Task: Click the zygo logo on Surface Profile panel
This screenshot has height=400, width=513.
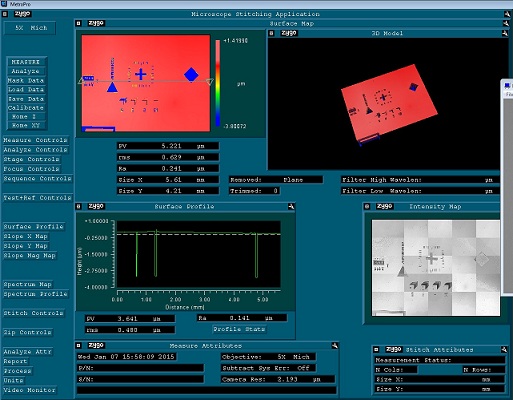Action: click(96, 206)
